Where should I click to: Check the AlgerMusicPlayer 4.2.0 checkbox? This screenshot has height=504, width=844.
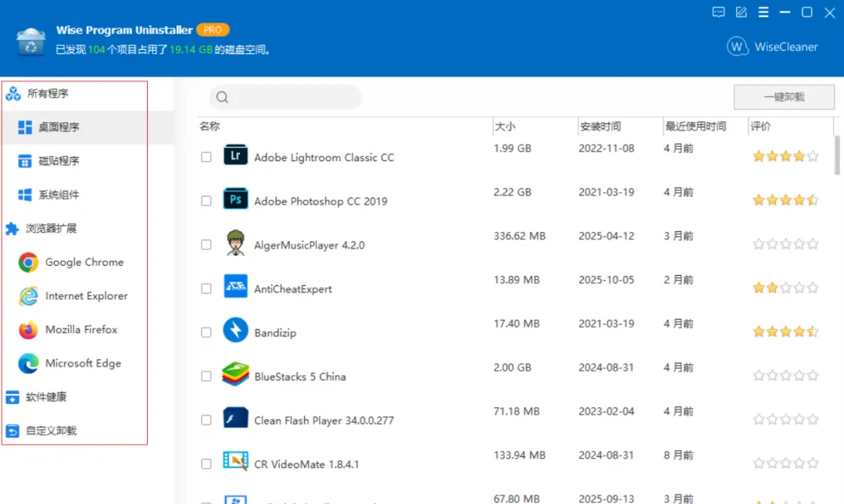coord(206,245)
